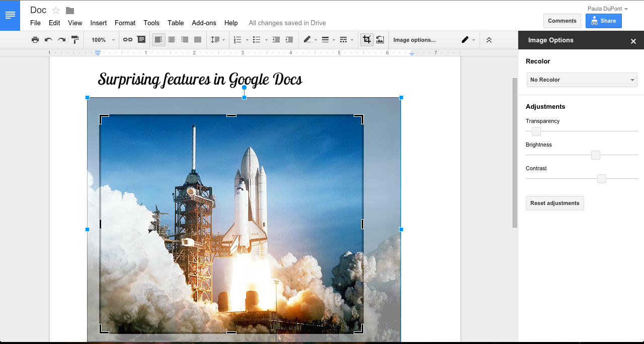
Task: Toggle the crop image tool
Action: point(367,40)
